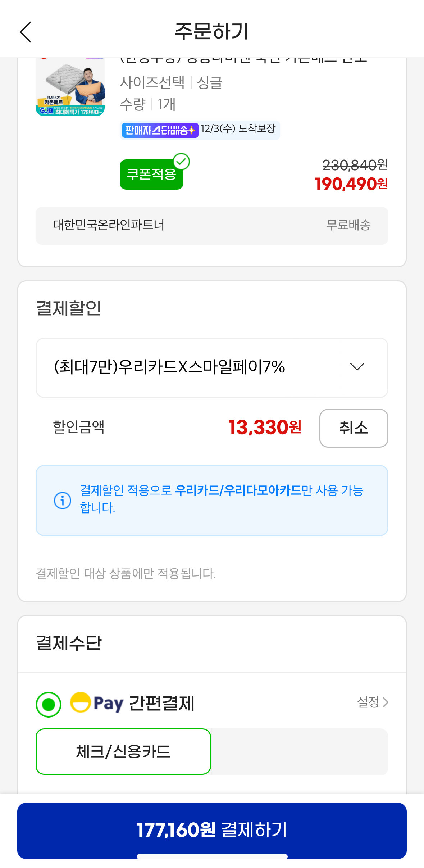Tap the 판매자스타배송 delivery badge

pos(160,130)
